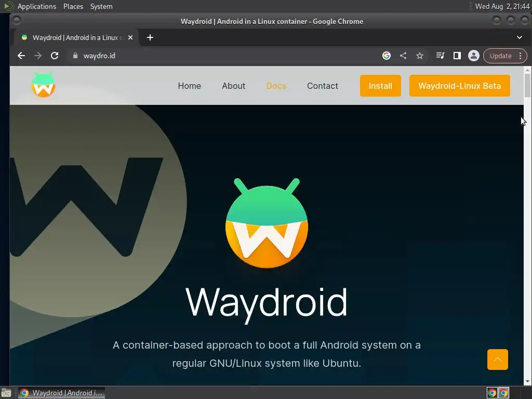Open the About page link

pos(233,86)
